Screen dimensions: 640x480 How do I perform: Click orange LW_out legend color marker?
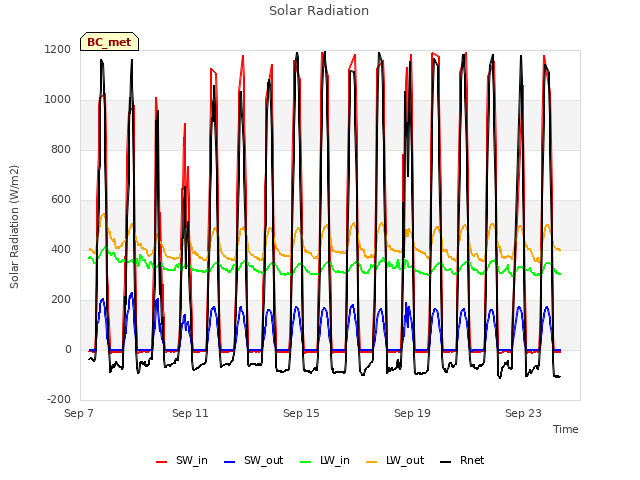(x=371, y=462)
